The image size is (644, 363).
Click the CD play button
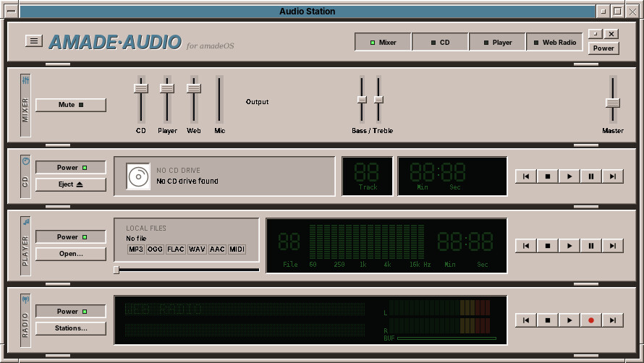pos(569,176)
